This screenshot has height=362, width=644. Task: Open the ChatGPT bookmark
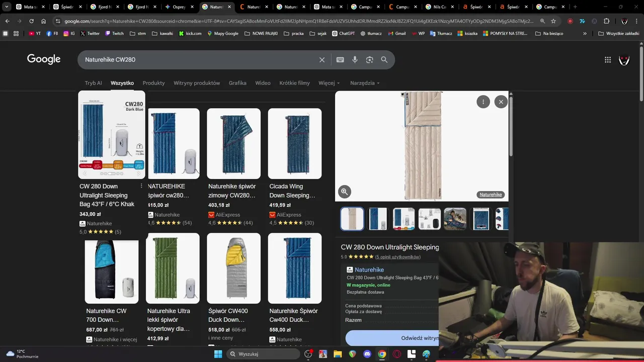(344, 33)
